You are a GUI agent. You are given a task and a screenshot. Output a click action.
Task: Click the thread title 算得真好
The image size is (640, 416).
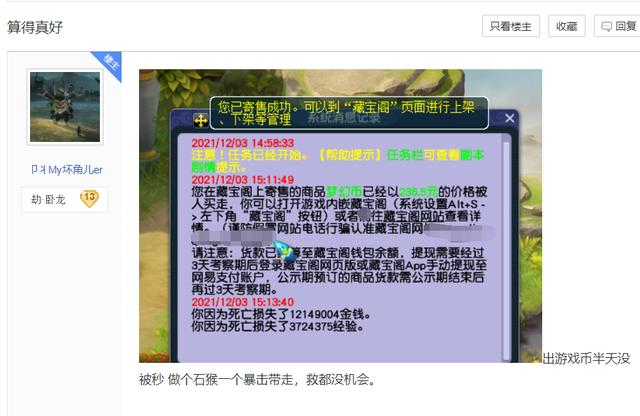[35, 27]
